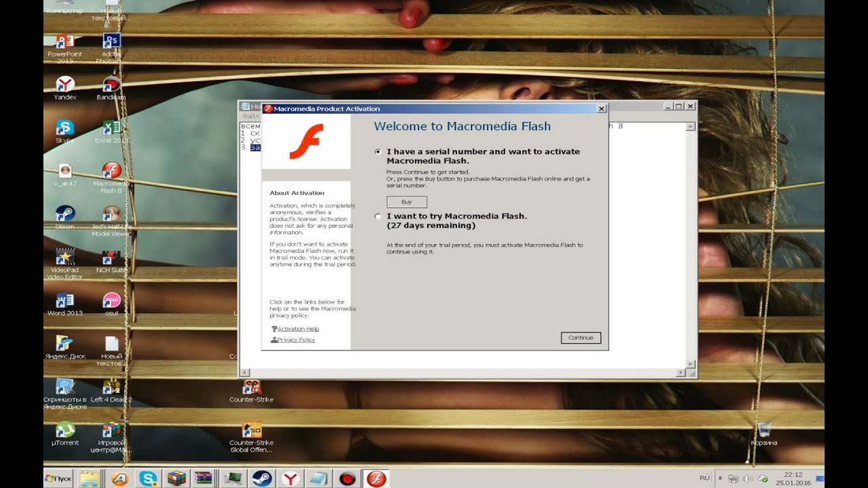Launch Bandicam desktop icon
Screen dimensions: 868x488
tap(111, 88)
